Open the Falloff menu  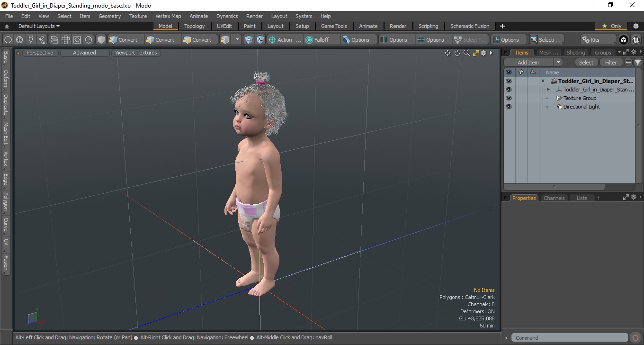[322, 40]
